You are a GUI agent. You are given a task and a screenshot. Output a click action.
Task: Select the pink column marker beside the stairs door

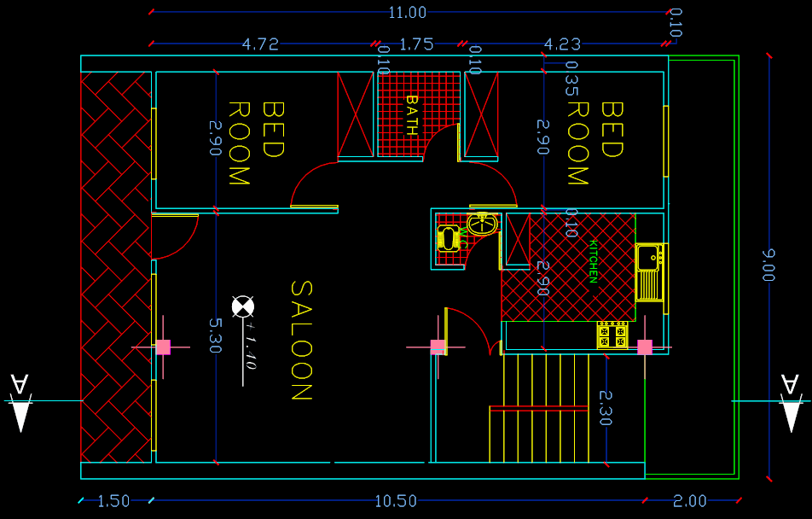point(438,347)
